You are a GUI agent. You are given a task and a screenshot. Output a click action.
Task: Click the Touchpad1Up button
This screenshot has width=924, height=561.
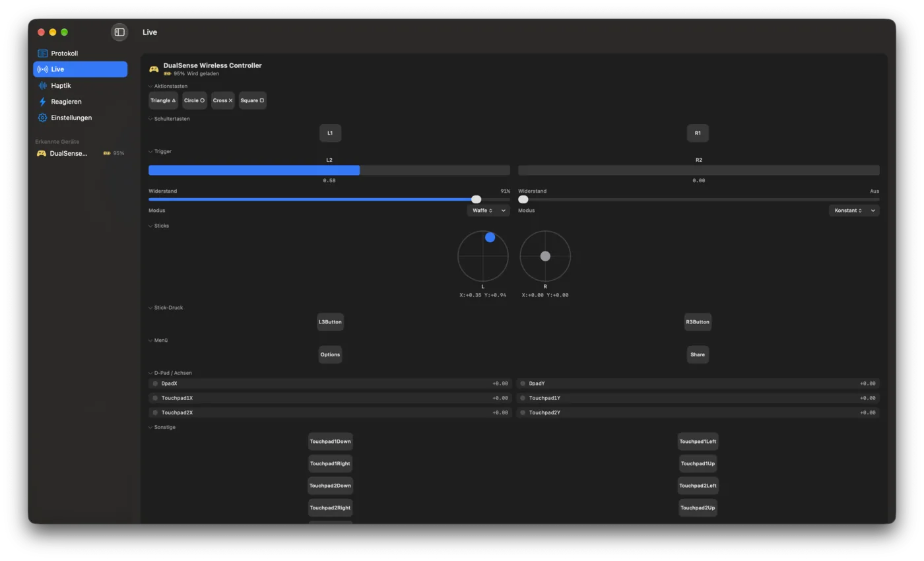click(x=698, y=463)
